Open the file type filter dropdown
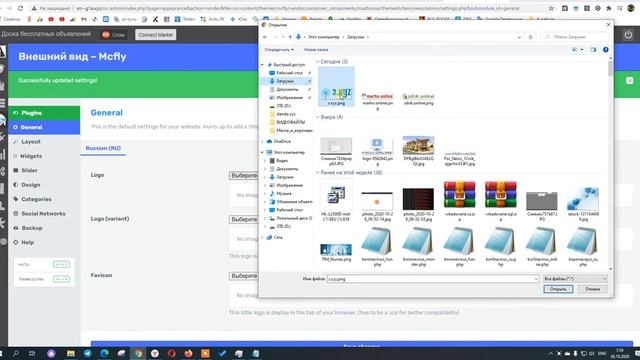This screenshot has height=360, width=640. (x=575, y=279)
